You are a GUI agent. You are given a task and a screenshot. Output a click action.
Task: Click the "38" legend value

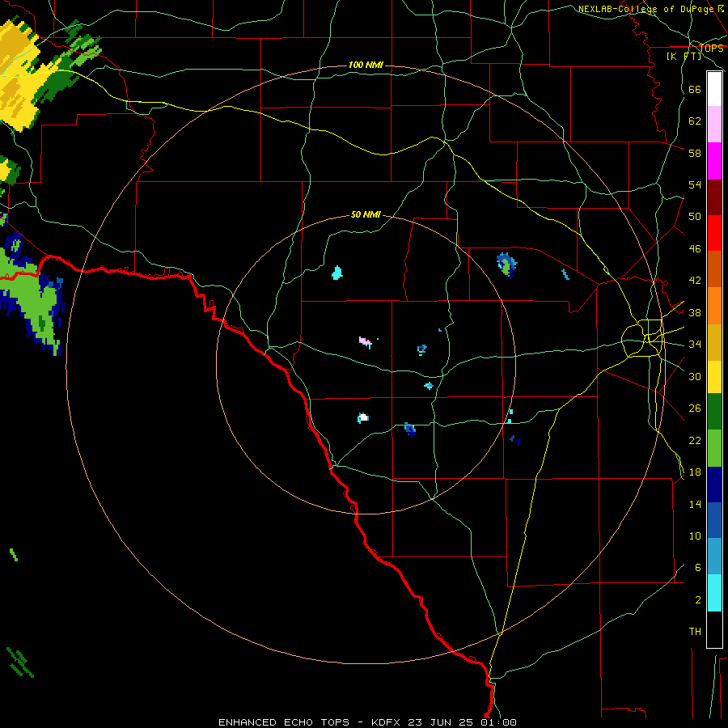click(695, 312)
